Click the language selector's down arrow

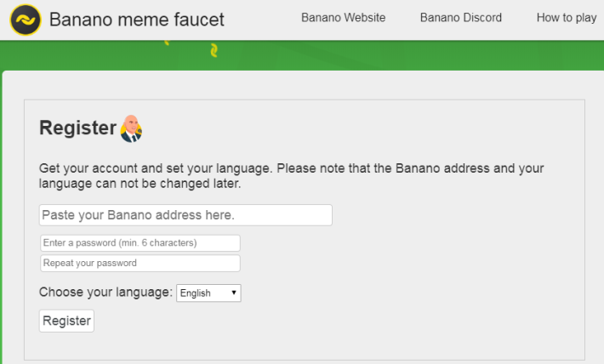pos(233,293)
